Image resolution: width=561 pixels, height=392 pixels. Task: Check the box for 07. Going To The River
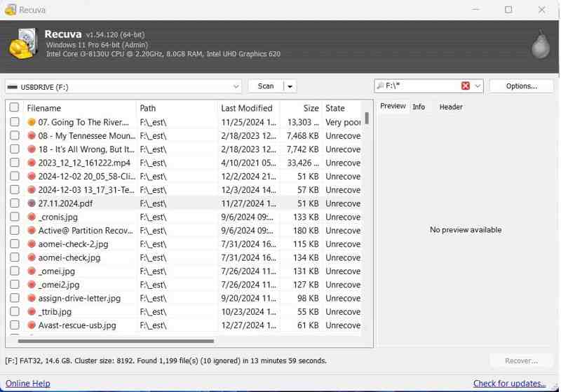pos(14,122)
